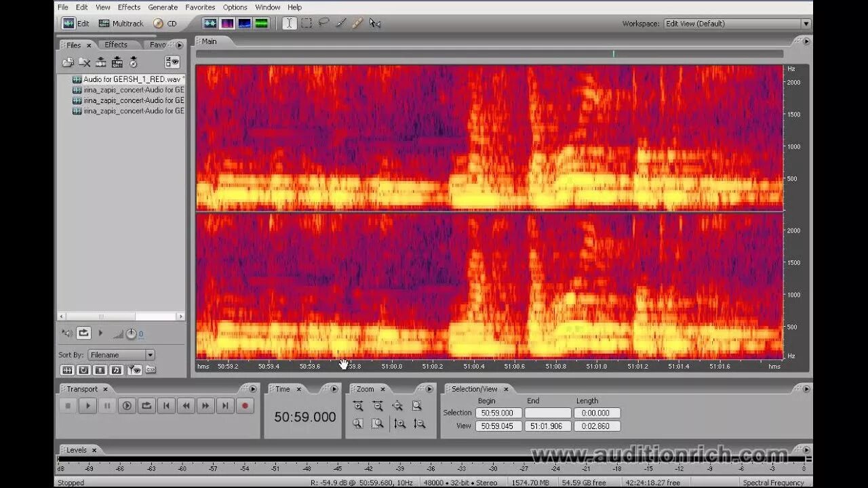Select Audio for GERSH_1_RED.wav file
This screenshot has height=488, width=868.
[x=129, y=79]
